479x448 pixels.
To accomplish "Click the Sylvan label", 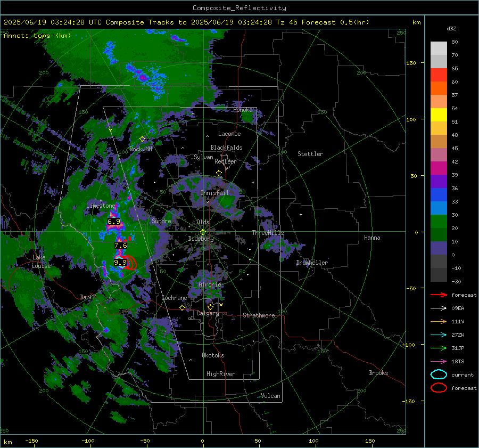I will click(203, 157).
